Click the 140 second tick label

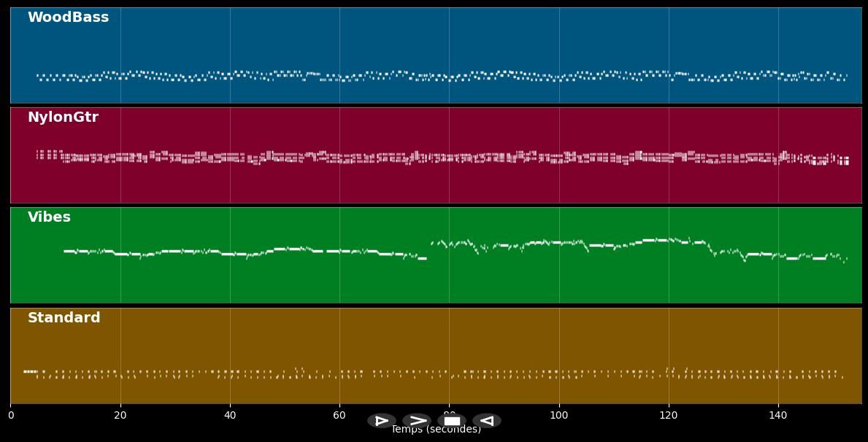pyautogui.click(x=778, y=416)
